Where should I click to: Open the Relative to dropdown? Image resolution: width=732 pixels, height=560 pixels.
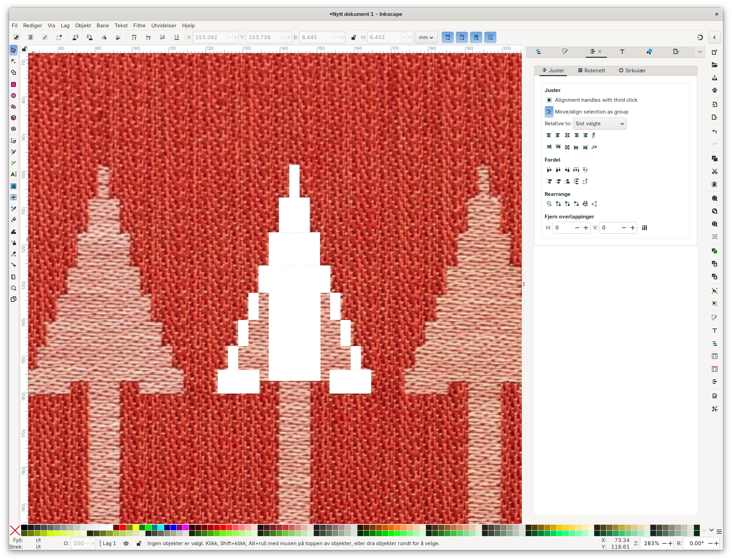tap(599, 124)
